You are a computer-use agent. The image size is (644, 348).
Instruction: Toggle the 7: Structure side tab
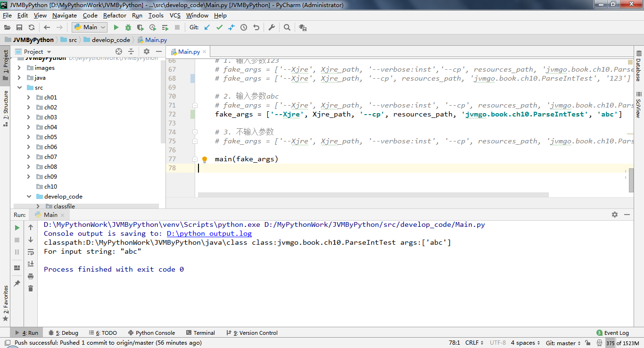tap(5, 108)
